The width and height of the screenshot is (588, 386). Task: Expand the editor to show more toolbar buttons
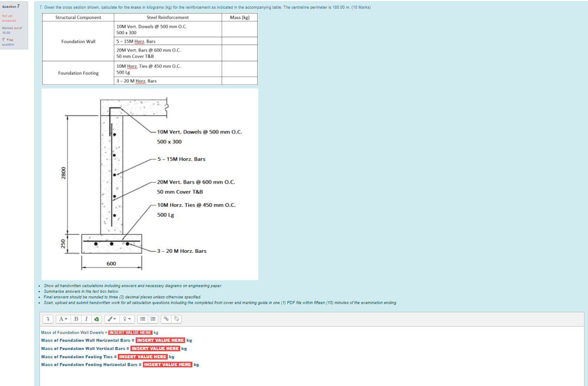(48, 319)
